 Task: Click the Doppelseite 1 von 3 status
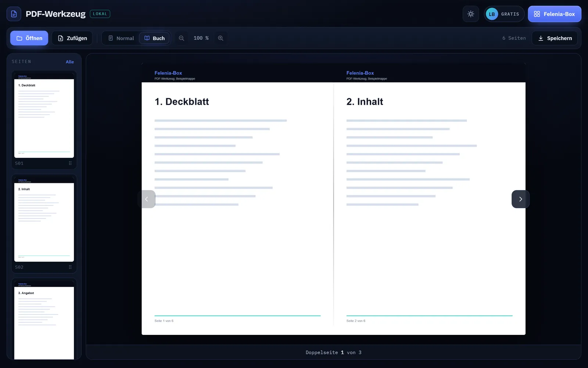point(333,352)
